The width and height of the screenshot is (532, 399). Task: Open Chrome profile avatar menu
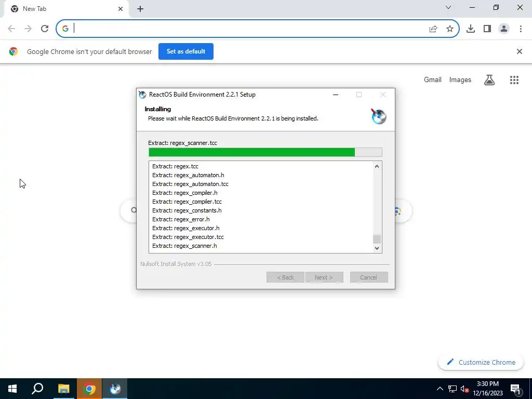pos(504,29)
